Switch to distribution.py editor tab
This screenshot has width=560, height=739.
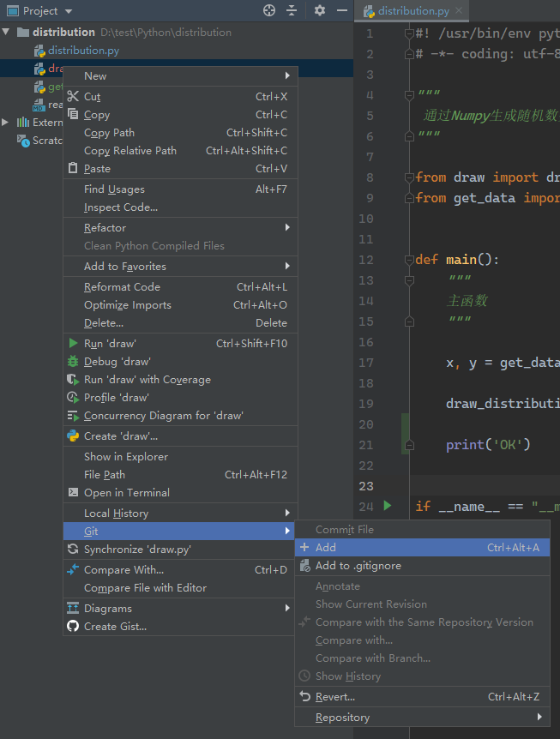tap(406, 11)
